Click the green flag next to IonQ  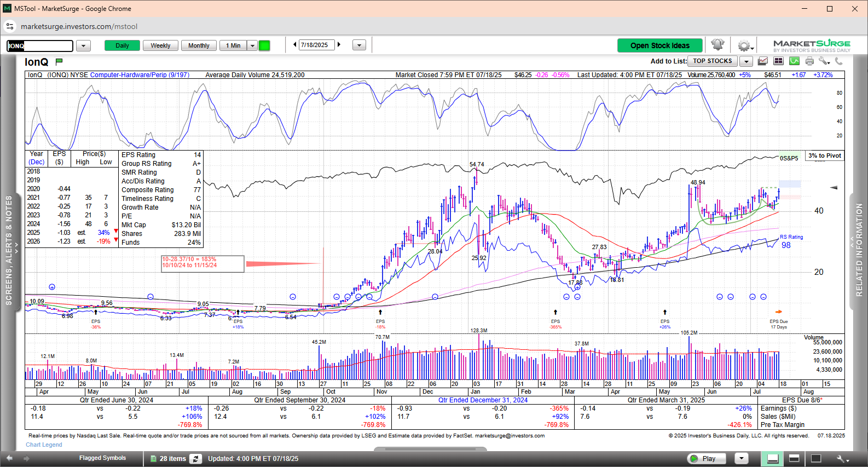[x=59, y=62]
